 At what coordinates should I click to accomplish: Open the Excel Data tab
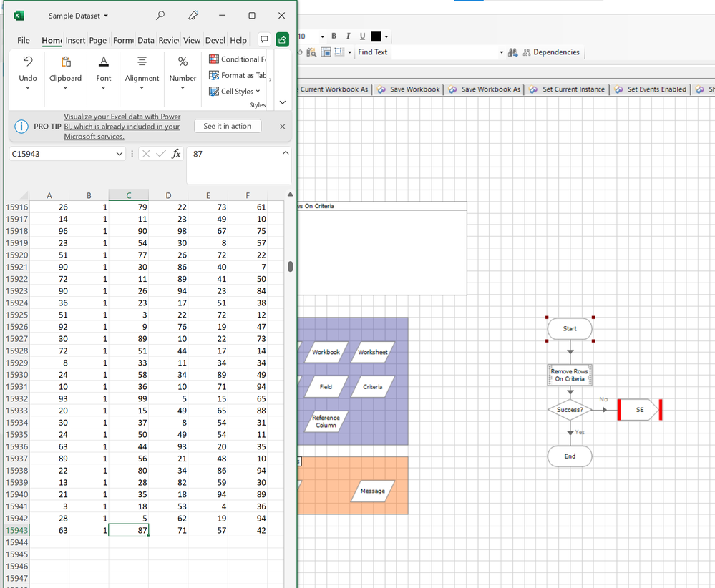pos(146,40)
